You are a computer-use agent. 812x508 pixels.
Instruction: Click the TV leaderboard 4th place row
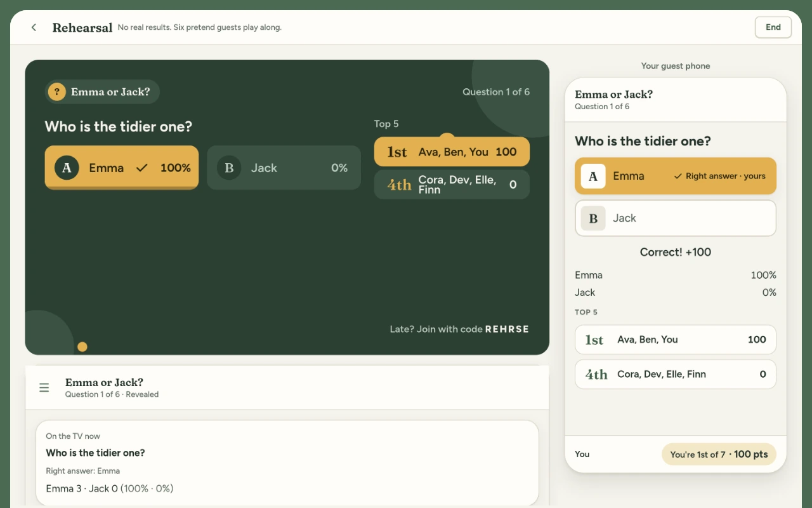452,184
